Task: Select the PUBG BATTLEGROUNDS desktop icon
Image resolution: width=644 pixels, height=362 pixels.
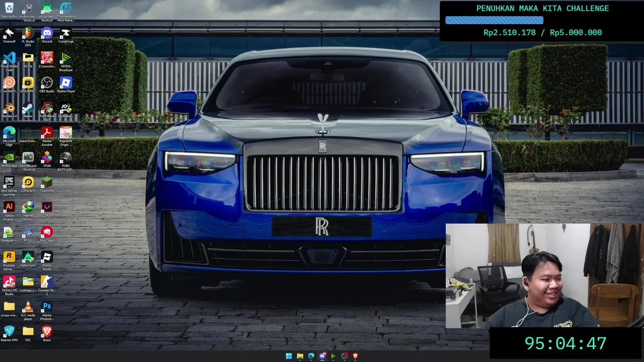Action: pos(66,161)
